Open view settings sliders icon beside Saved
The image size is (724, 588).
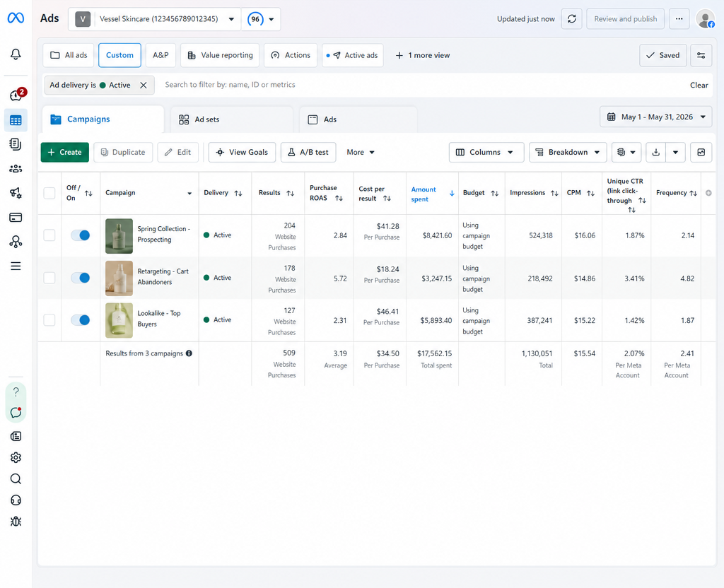click(x=701, y=55)
